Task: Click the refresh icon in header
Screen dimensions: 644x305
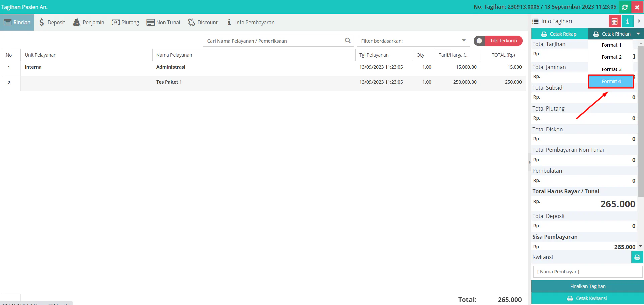Action: coord(625,7)
